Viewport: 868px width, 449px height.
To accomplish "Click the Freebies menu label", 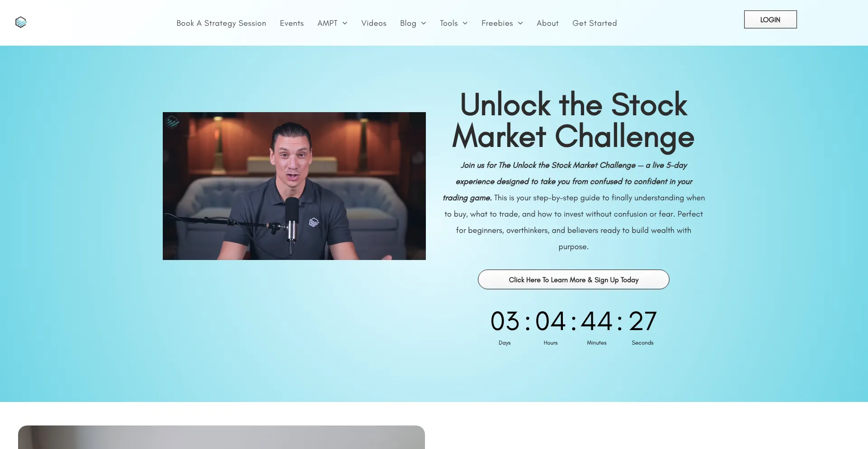I will click(497, 23).
